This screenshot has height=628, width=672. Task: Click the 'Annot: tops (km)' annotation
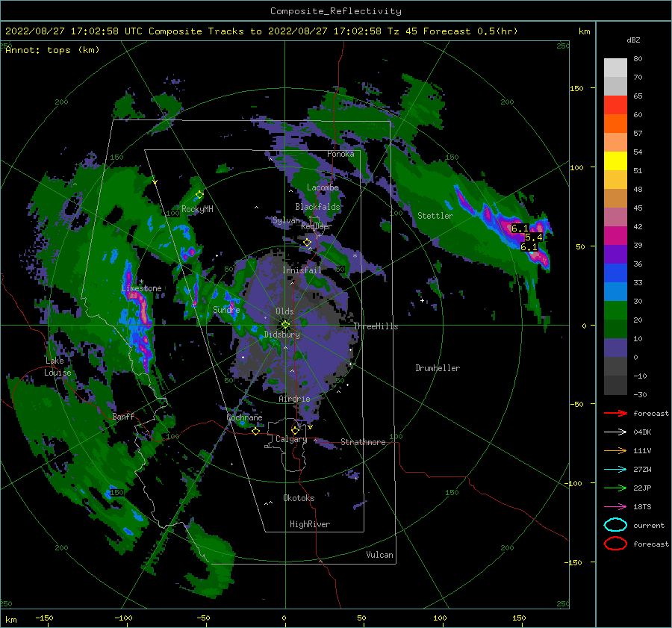coord(52,50)
